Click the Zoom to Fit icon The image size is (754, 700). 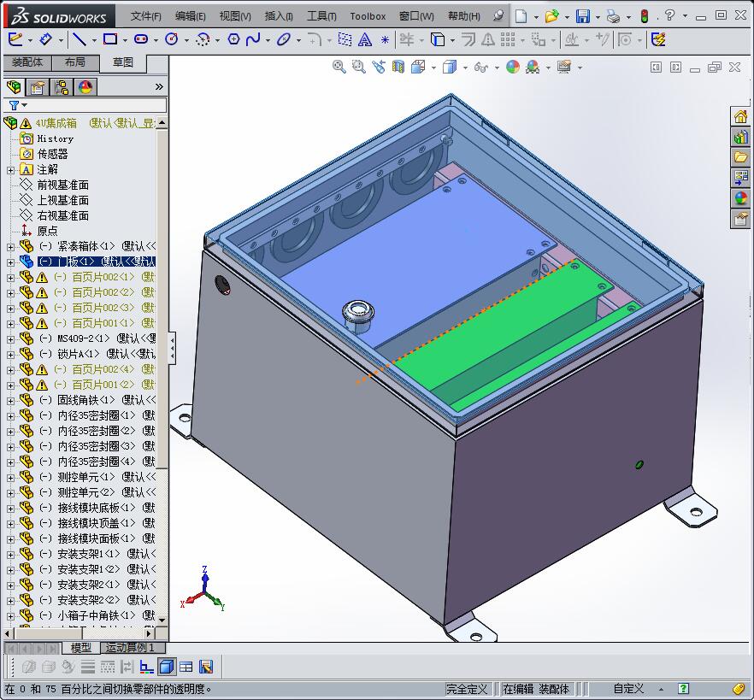point(339,67)
